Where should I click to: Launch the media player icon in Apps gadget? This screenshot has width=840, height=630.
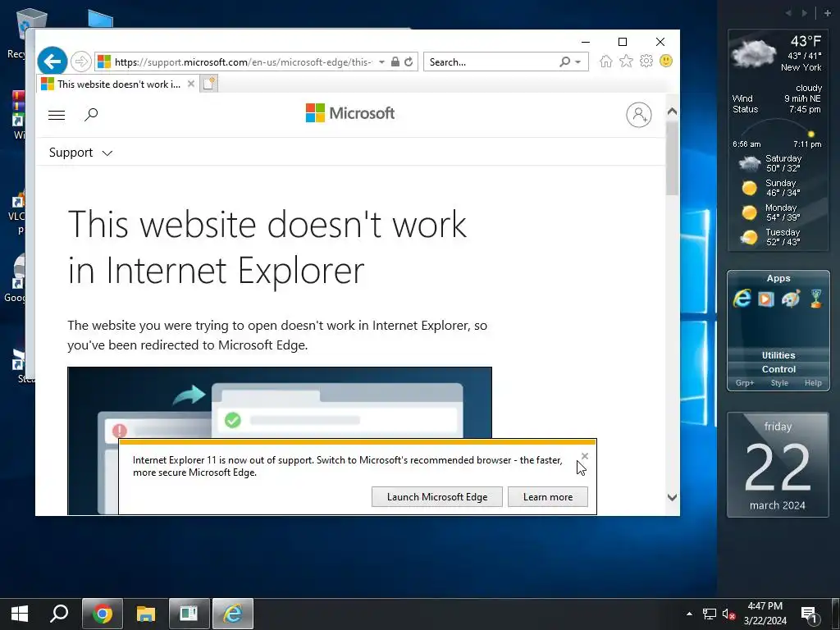click(x=766, y=299)
